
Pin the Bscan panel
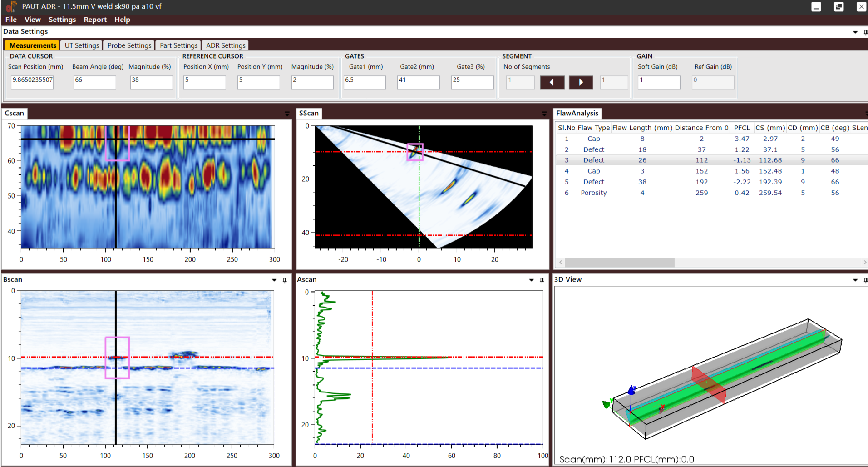pos(285,280)
